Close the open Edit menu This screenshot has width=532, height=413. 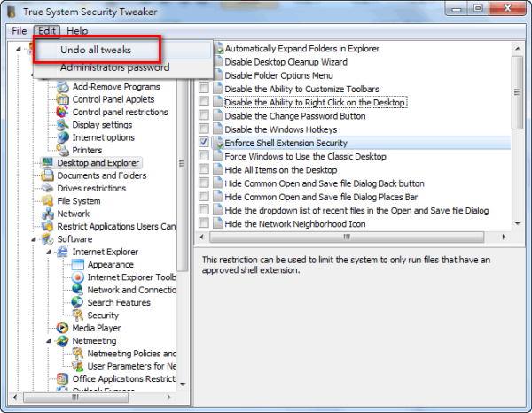[x=47, y=31]
